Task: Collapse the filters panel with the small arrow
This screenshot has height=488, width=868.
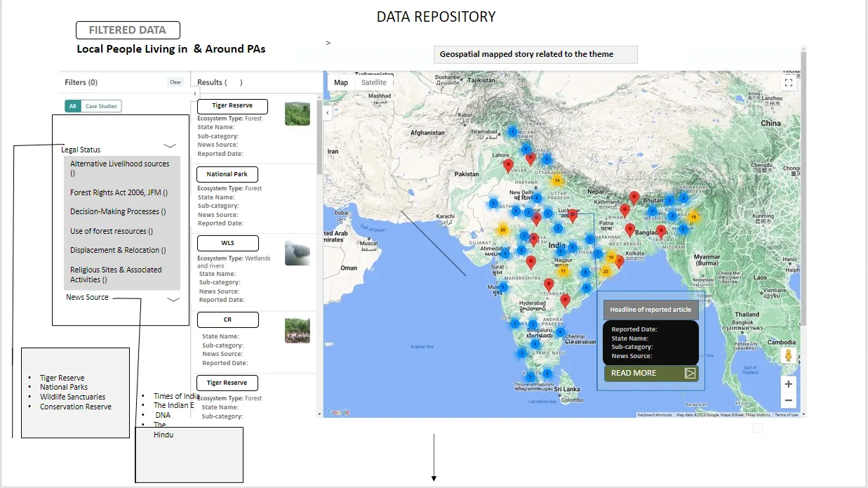Action: coord(195,93)
